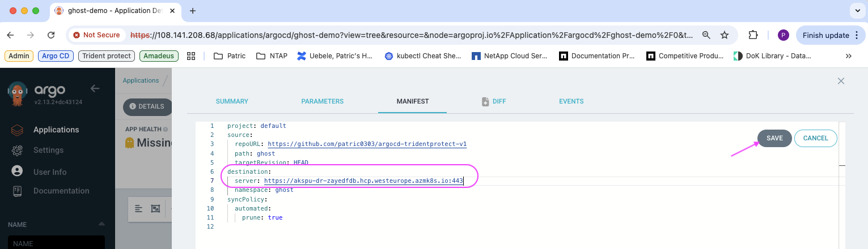Go forward in the browser
The height and width of the screenshot is (249, 868).
tap(30, 35)
